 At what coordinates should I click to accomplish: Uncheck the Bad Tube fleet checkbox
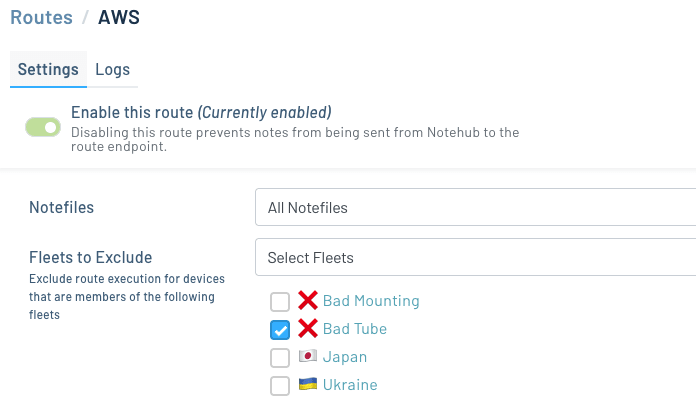point(280,330)
